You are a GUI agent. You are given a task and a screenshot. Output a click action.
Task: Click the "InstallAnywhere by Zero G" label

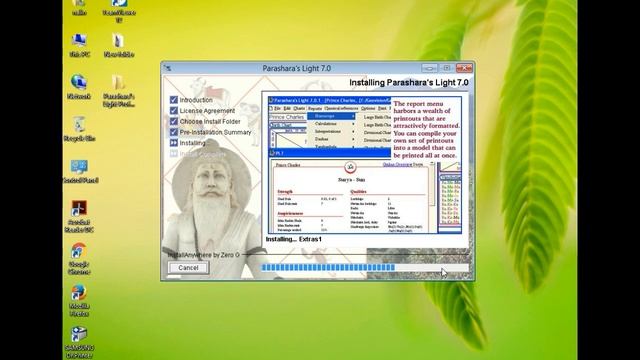(204, 255)
